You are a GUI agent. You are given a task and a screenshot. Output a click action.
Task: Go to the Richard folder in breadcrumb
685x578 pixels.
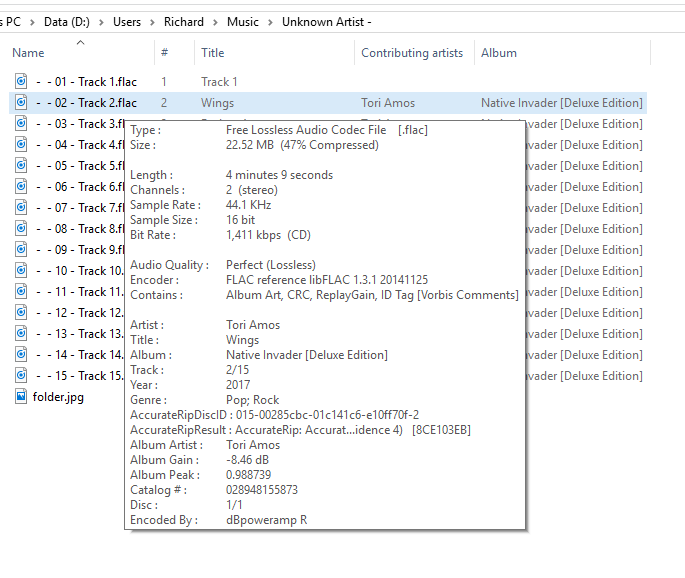point(184,22)
